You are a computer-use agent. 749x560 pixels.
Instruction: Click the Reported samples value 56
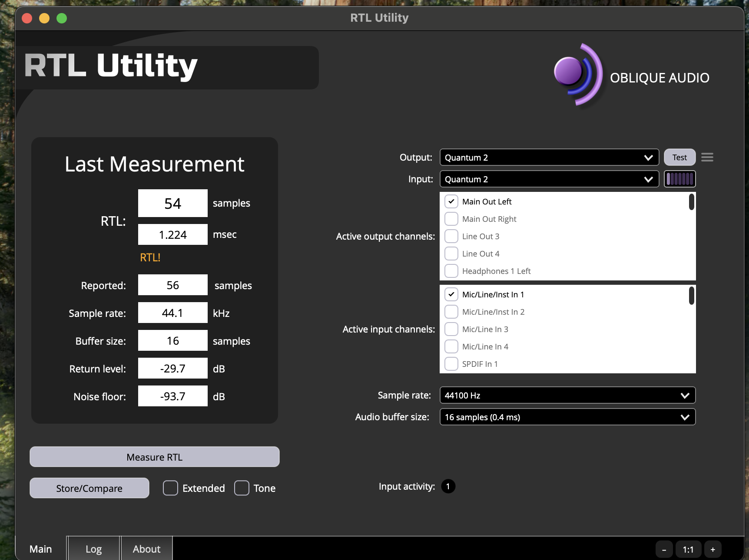point(172,285)
